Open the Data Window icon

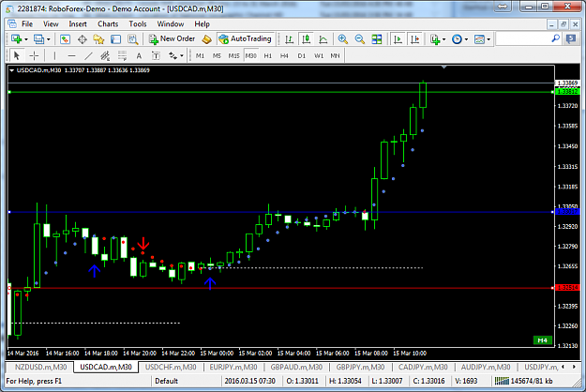tap(83, 39)
